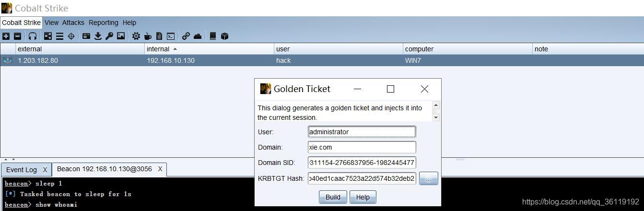Click the ... browse button beside KRBTGT Hash
Screen dimensions: 644x211
point(429,178)
